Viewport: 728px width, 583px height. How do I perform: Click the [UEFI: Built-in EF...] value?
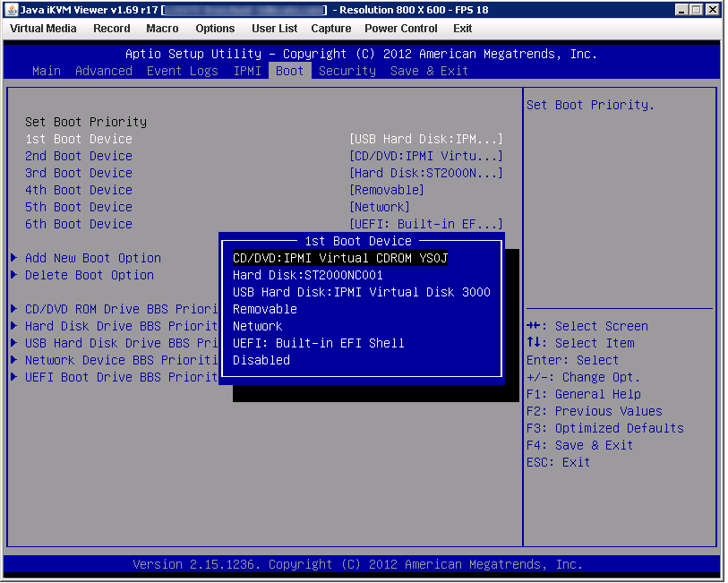click(425, 224)
